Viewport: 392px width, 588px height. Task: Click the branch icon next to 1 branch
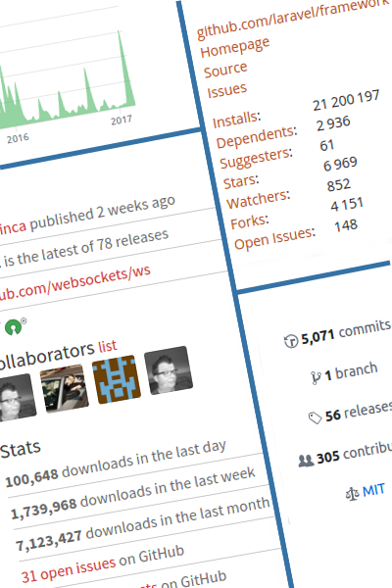pyautogui.click(x=316, y=377)
